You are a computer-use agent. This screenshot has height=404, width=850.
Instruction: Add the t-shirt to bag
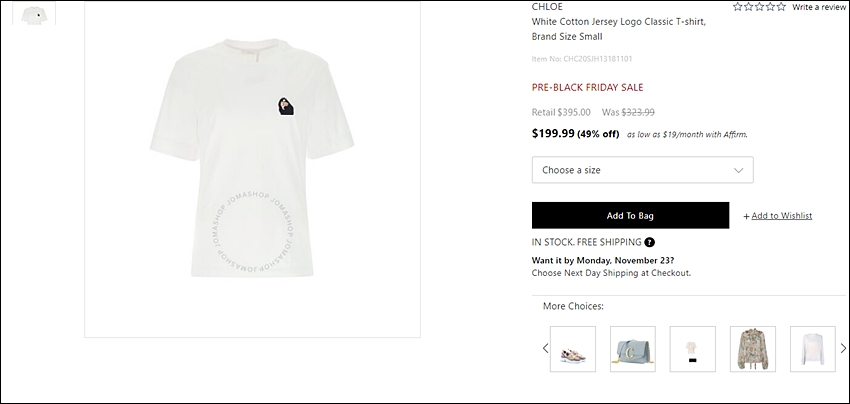coord(630,215)
